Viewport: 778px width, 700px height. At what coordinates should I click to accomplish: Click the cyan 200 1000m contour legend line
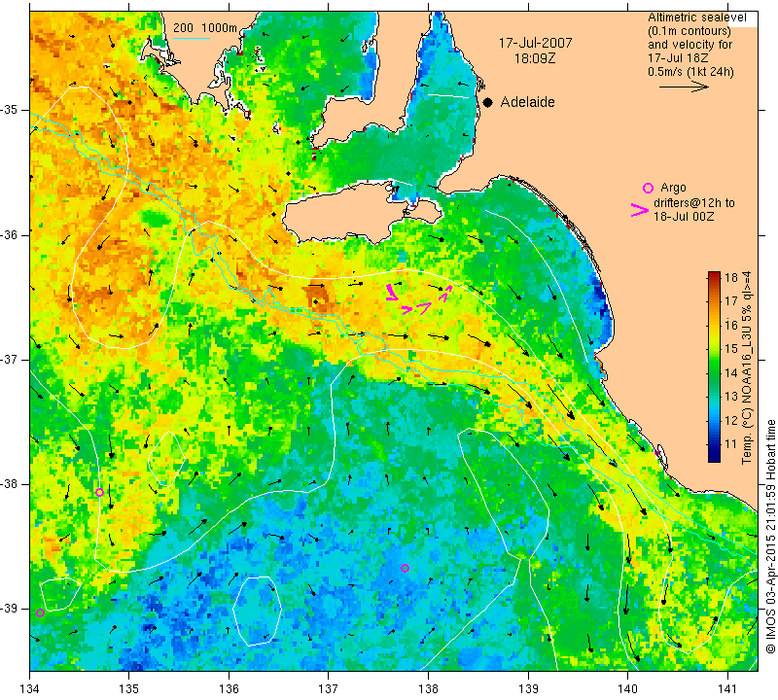pyautogui.click(x=192, y=38)
